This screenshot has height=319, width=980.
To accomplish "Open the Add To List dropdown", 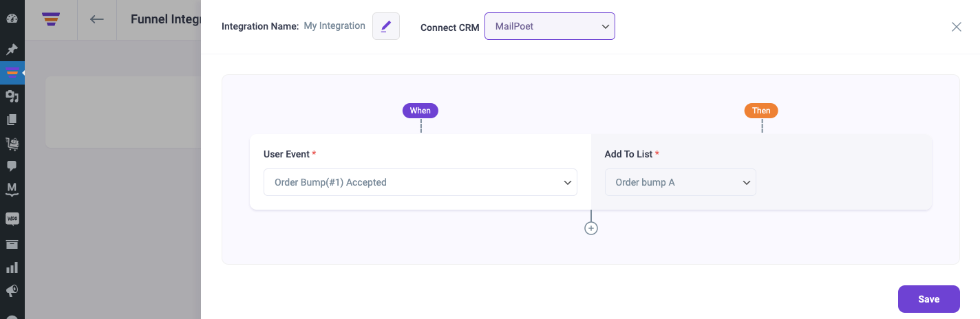I will point(681,182).
